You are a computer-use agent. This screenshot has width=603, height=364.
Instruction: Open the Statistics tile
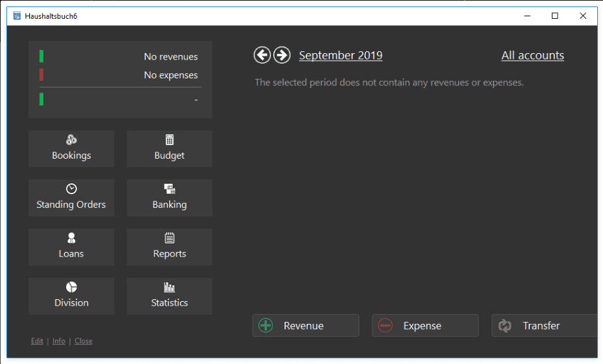pyautogui.click(x=170, y=297)
